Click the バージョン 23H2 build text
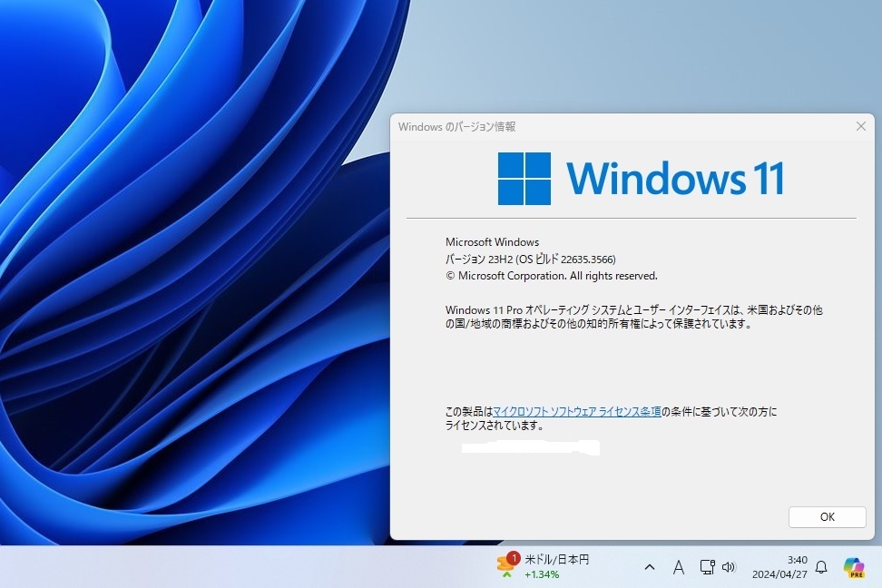 pyautogui.click(x=531, y=259)
